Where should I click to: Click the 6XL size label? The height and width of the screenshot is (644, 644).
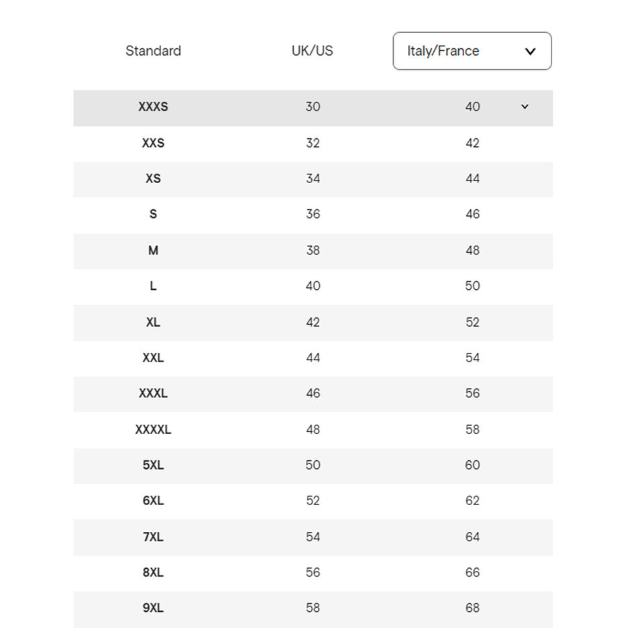pyautogui.click(x=153, y=500)
